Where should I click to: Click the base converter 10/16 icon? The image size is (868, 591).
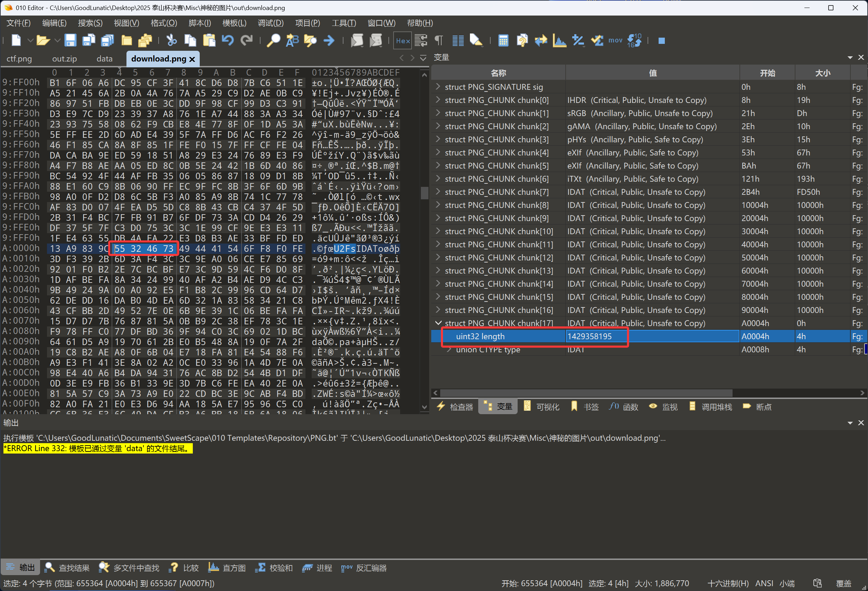(634, 40)
